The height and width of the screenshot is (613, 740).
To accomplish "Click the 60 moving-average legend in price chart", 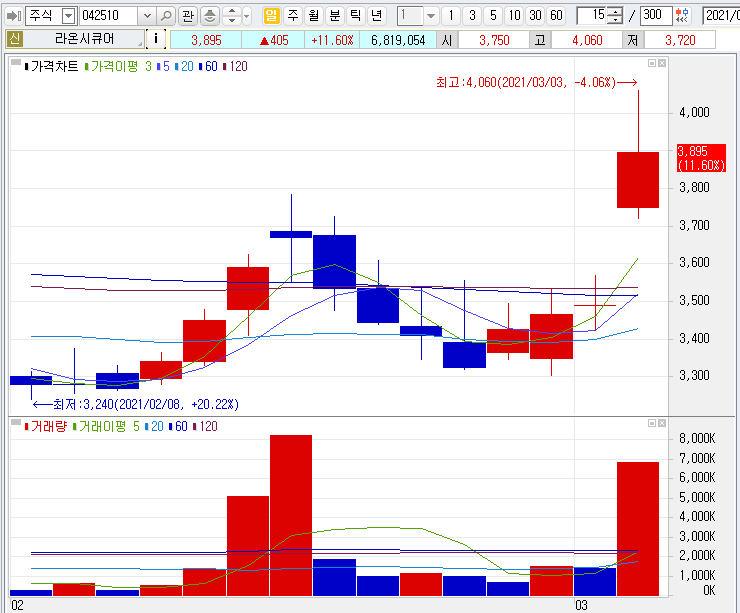I will [209, 67].
